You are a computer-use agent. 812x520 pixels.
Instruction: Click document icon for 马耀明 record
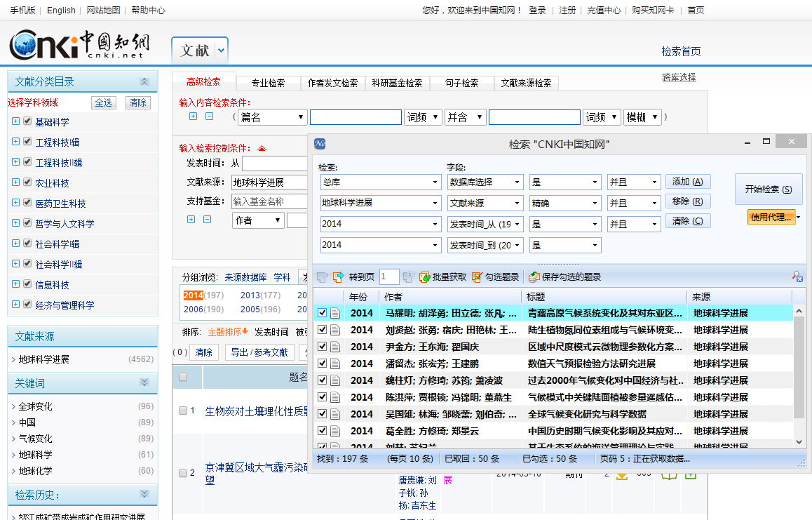pyautogui.click(x=336, y=313)
